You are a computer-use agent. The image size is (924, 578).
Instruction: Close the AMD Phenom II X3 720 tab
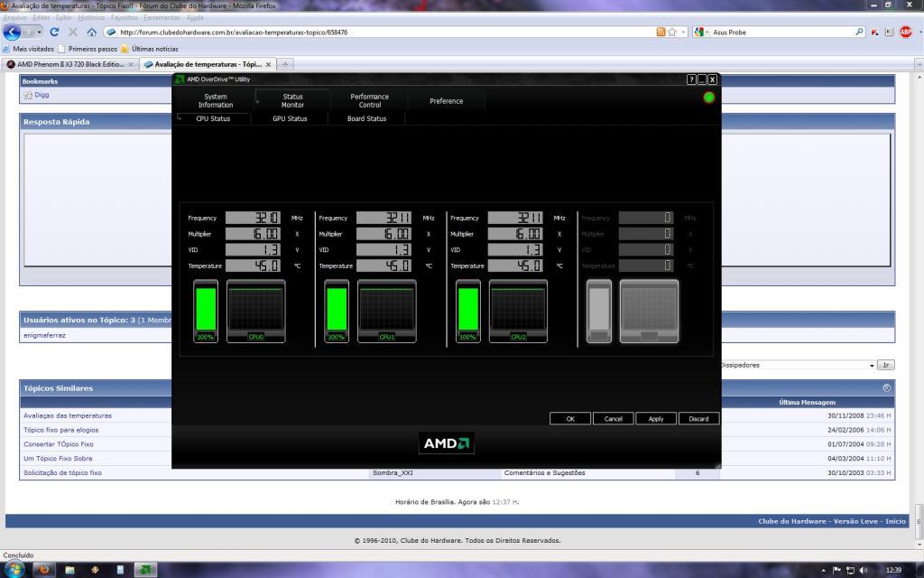point(131,64)
